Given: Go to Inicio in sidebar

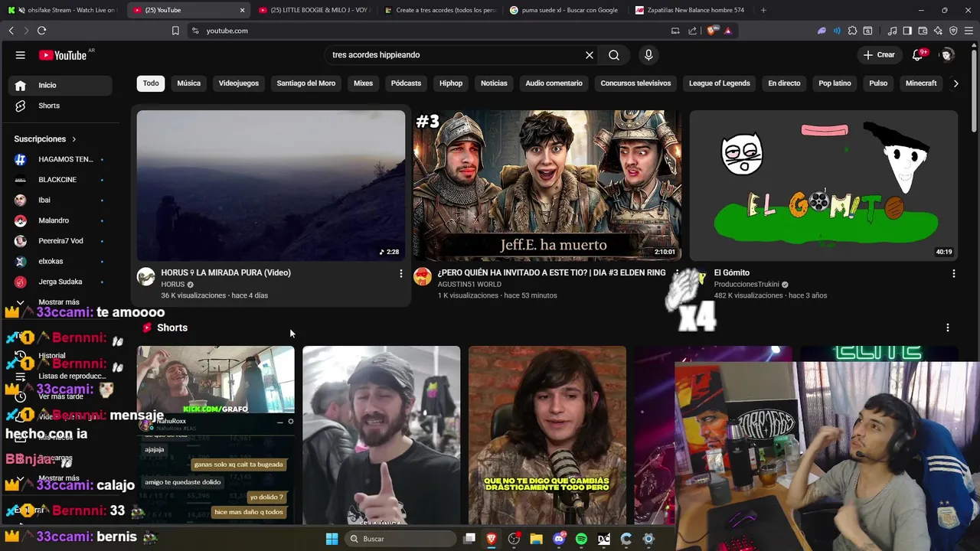Looking at the screenshot, I should [x=60, y=85].
